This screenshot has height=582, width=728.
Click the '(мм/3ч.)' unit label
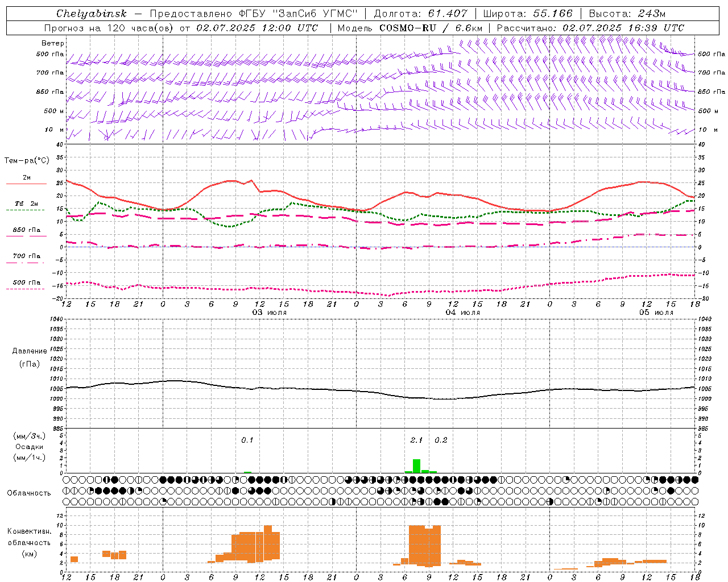(x=30, y=436)
